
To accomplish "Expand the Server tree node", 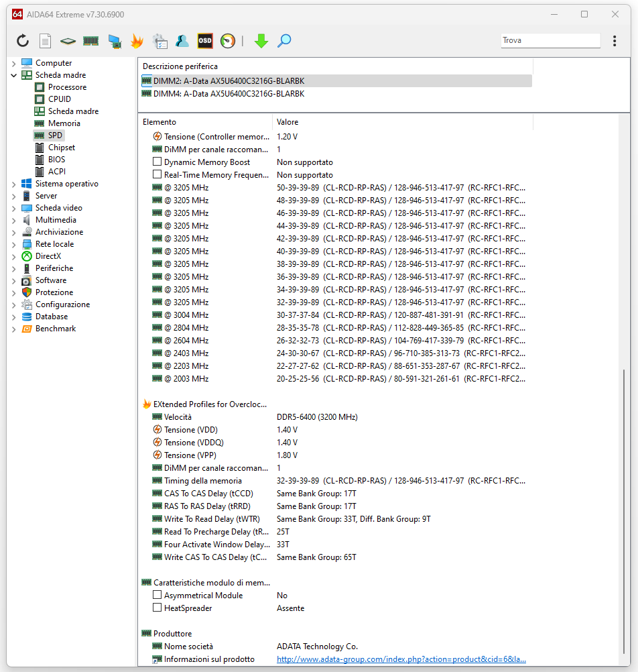I will [13, 197].
